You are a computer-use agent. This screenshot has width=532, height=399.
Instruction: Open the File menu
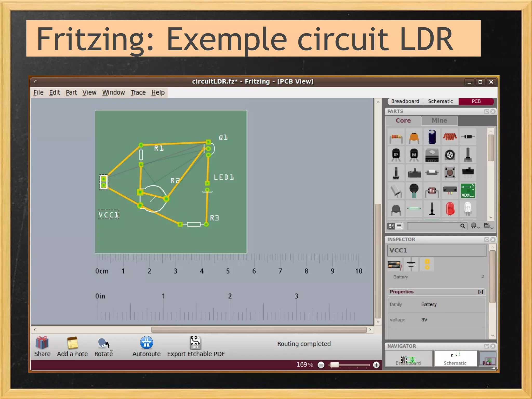pyautogui.click(x=38, y=92)
